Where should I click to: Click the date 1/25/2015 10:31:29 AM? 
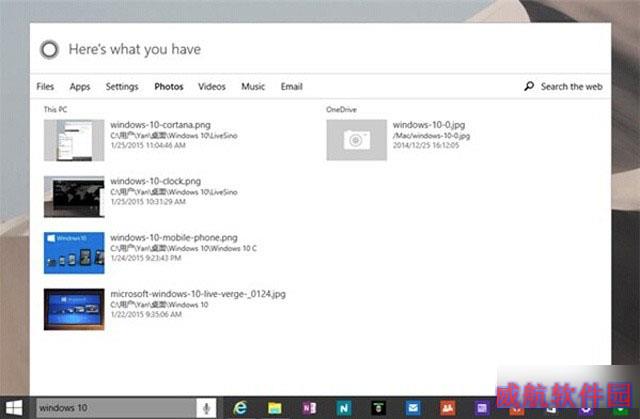pos(148,202)
